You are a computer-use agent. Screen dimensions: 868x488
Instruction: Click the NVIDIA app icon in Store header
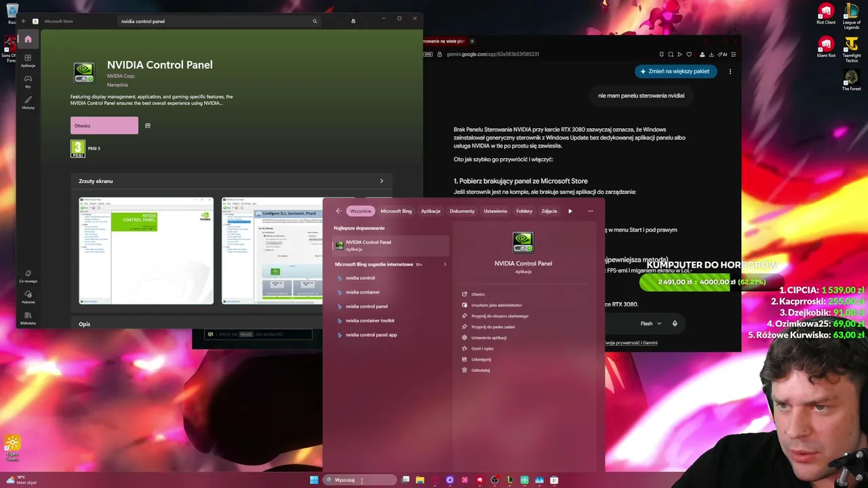pyautogui.click(x=84, y=72)
